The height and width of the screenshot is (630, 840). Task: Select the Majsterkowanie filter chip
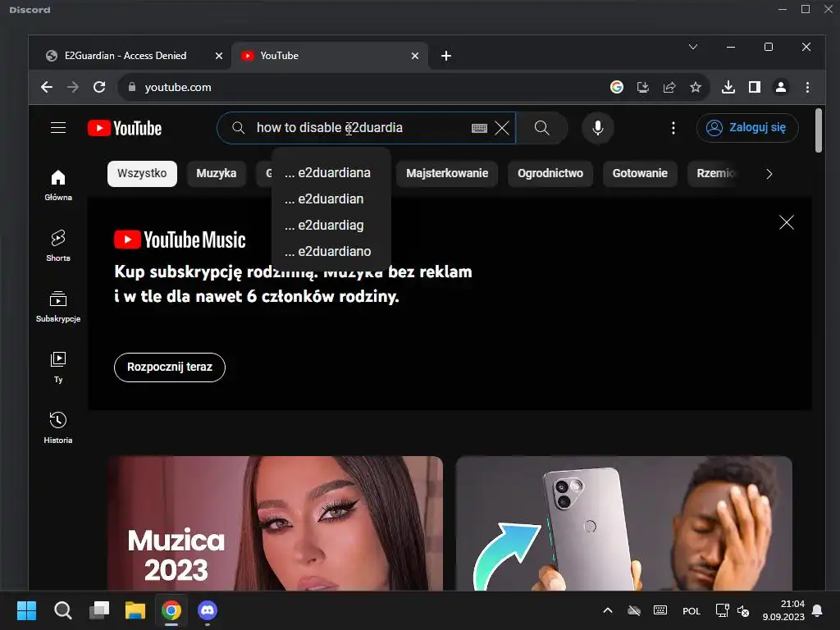pos(447,174)
